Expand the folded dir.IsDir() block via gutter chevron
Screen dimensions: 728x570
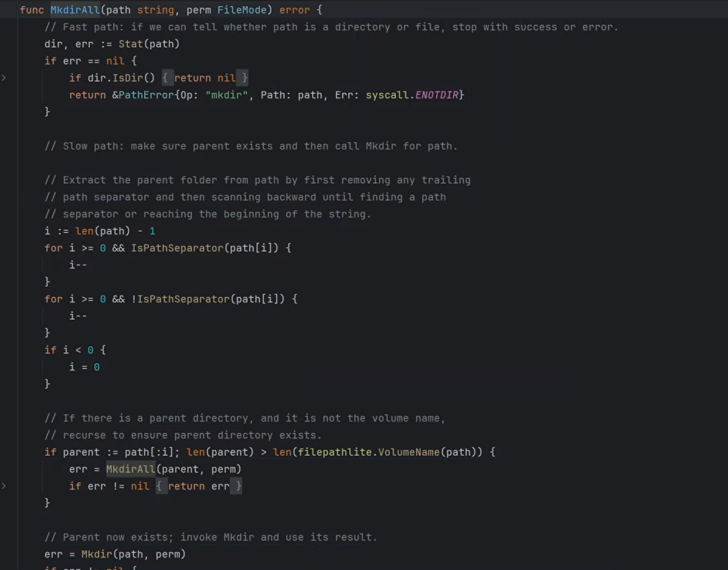point(4,78)
